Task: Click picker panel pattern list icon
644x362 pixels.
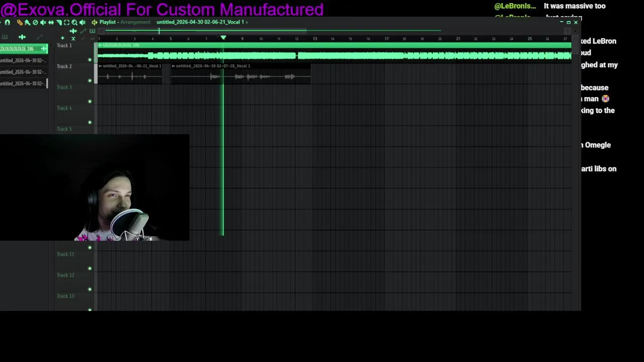Action: 5,37
